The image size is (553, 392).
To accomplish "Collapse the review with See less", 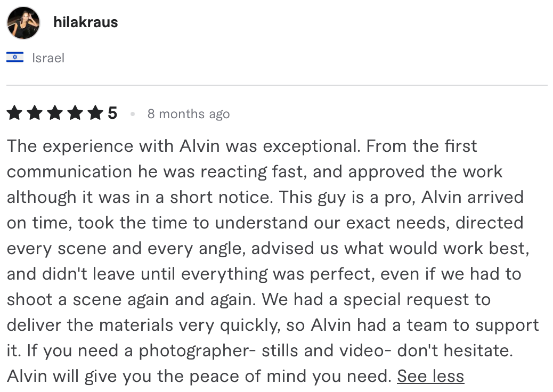I will (430, 376).
